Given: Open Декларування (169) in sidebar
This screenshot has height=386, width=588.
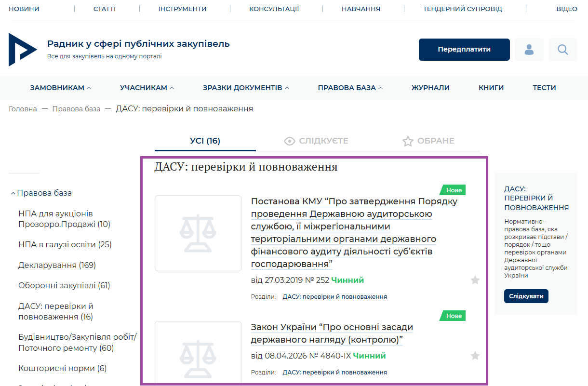Looking at the screenshot, I should [x=57, y=265].
